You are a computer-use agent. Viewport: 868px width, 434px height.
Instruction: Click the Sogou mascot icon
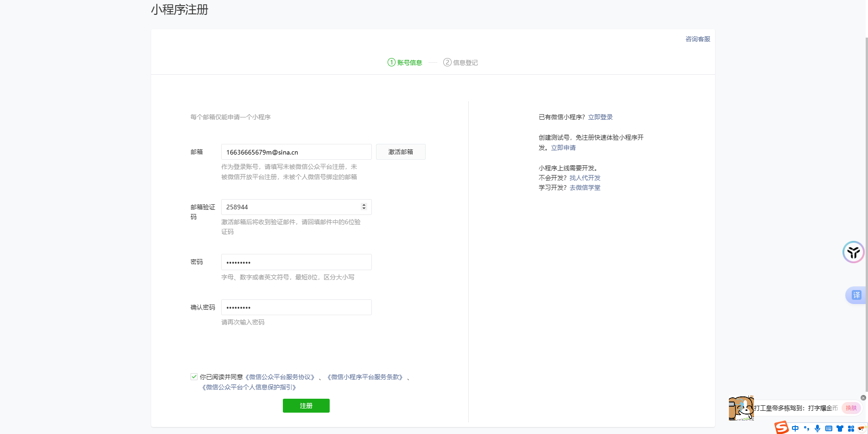point(862,428)
